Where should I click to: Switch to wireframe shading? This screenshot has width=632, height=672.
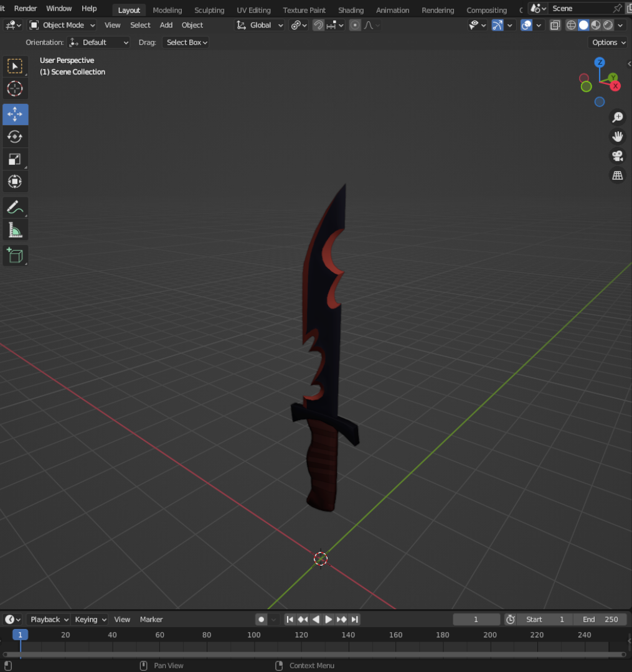pos(571,26)
